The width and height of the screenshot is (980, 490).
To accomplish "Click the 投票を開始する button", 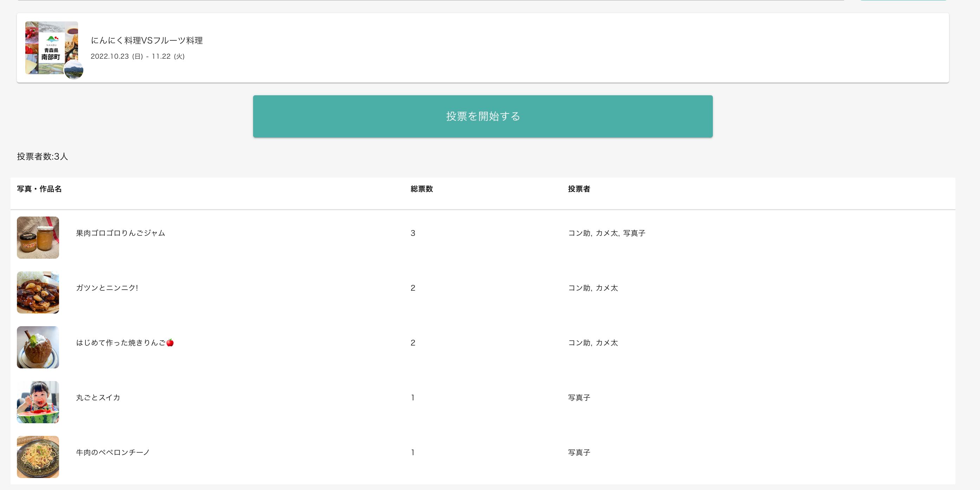I will tap(482, 116).
